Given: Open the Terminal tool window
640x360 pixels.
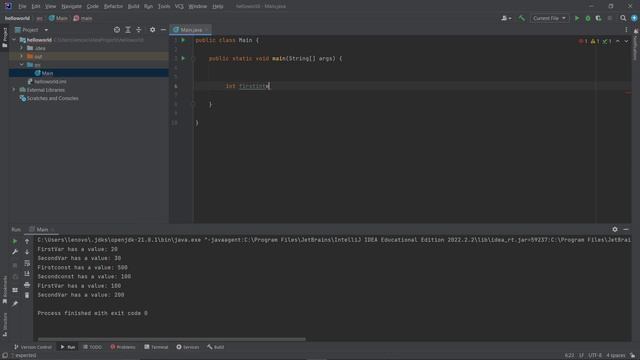Looking at the screenshot, I should point(156,347).
